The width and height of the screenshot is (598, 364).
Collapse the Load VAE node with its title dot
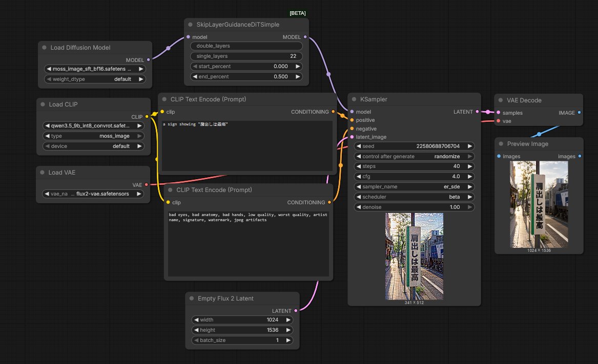coord(43,173)
